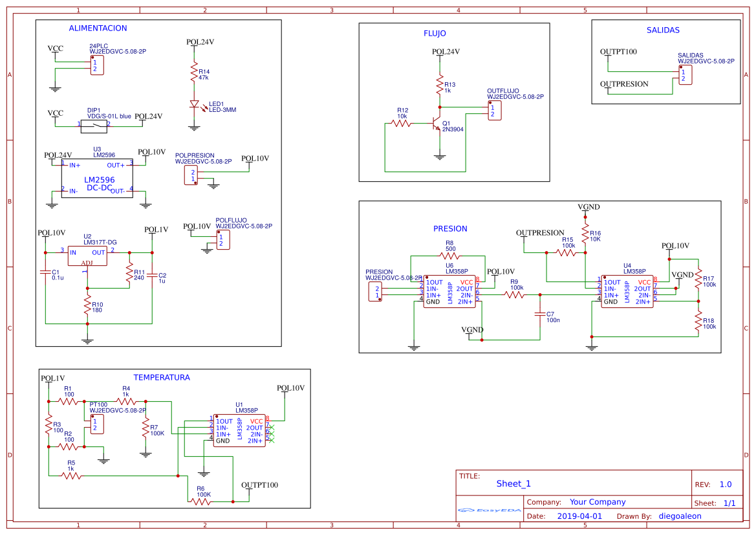Select the diegoaleon Drawn By field

coord(680,516)
